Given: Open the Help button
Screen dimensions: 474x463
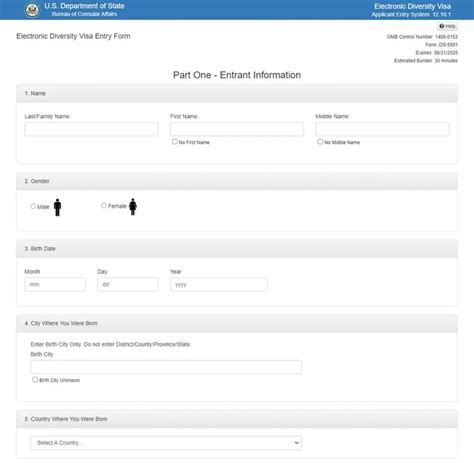Looking at the screenshot, I should tap(447, 26).
